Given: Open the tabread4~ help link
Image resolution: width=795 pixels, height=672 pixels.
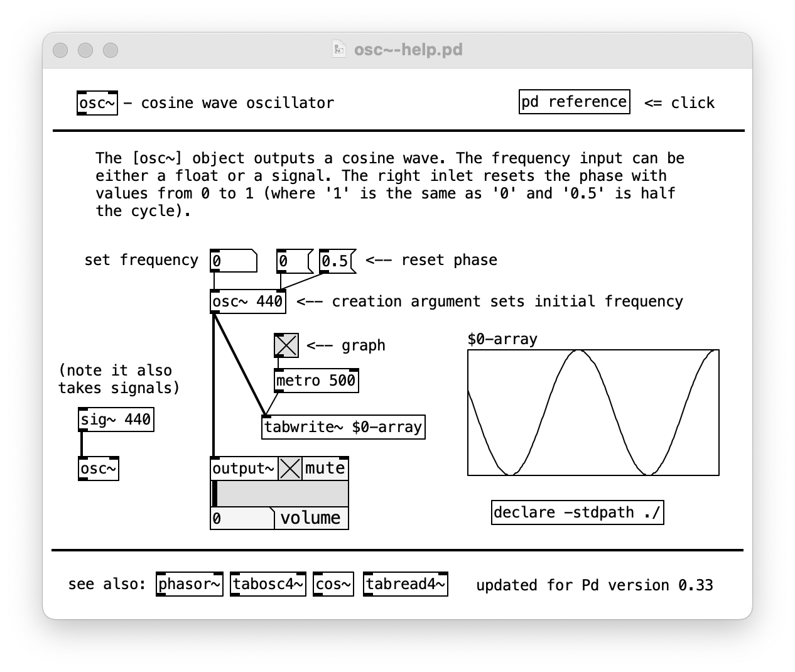Looking at the screenshot, I should click(406, 584).
